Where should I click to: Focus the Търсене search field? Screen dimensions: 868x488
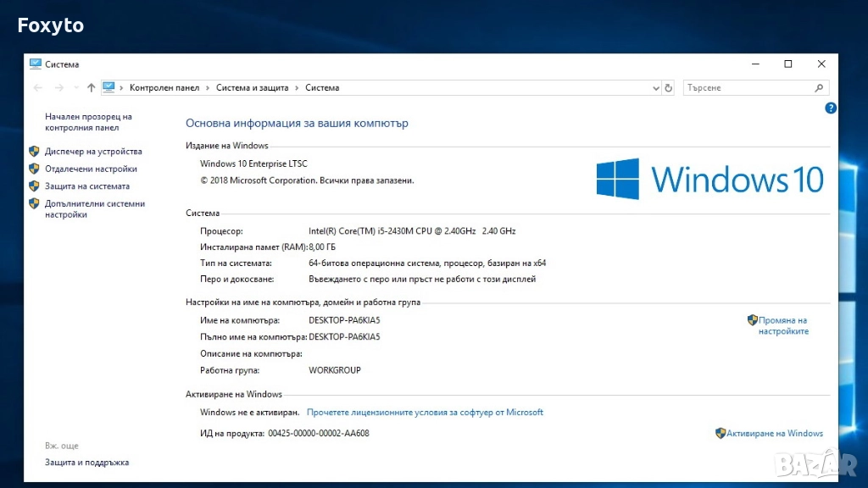point(746,88)
